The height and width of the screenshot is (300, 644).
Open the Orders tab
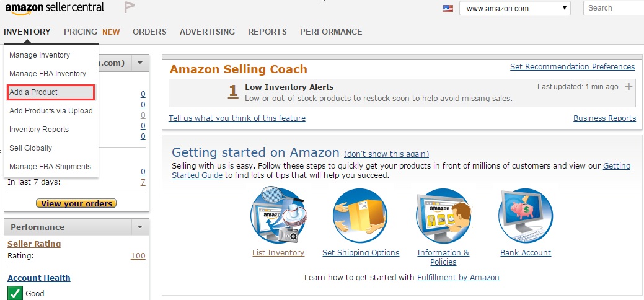pos(149,32)
